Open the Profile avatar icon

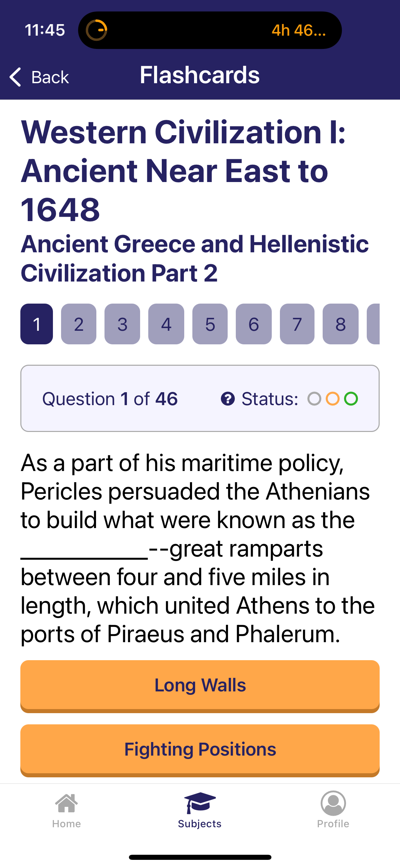coord(333,803)
